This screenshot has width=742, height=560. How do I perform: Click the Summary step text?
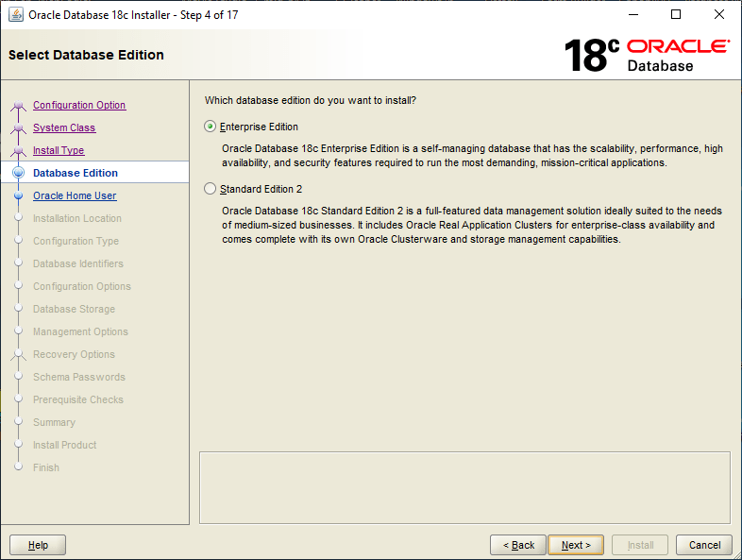(x=54, y=422)
